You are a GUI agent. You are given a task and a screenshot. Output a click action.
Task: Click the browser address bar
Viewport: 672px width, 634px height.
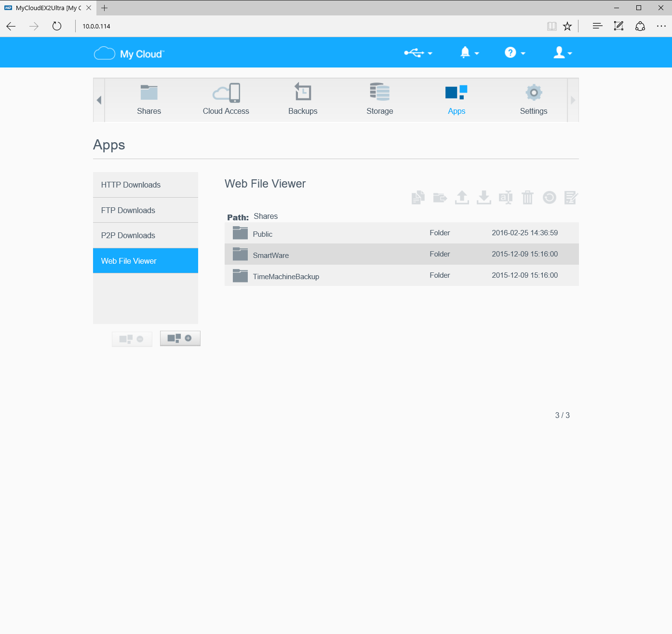point(309,26)
